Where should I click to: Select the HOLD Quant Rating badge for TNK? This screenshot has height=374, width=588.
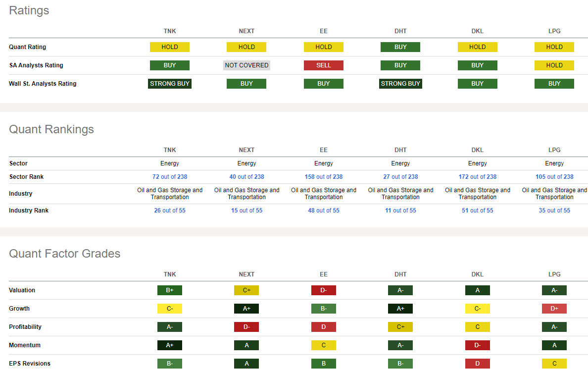[169, 47]
